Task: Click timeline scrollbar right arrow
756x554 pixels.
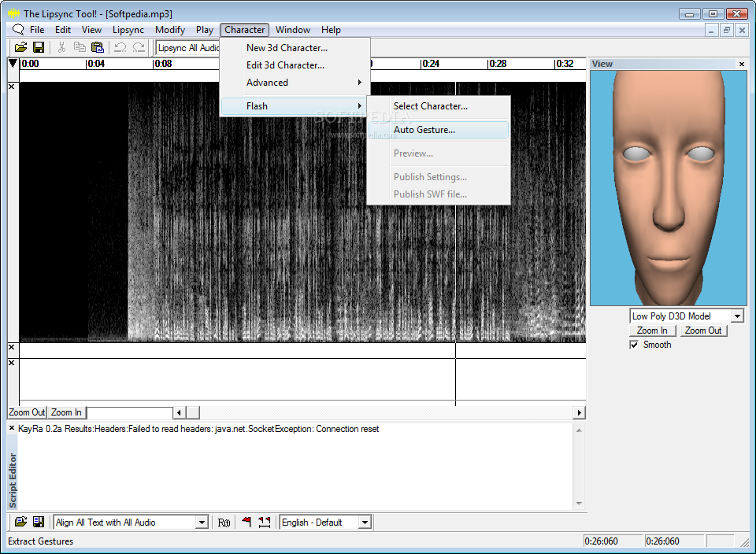Action: pyautogui.click(x=579, y=412)
